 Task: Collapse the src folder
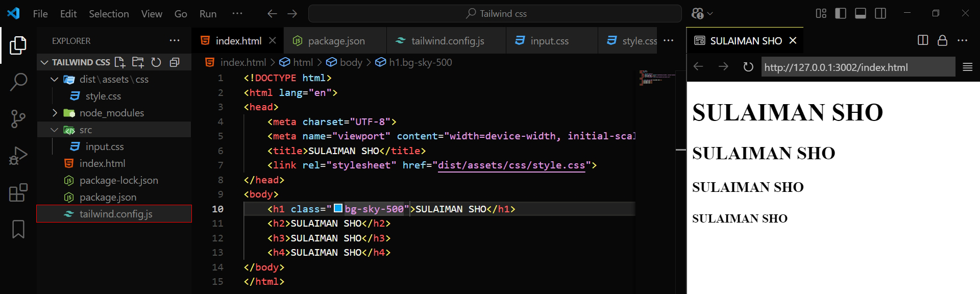[x=55, y=130]
